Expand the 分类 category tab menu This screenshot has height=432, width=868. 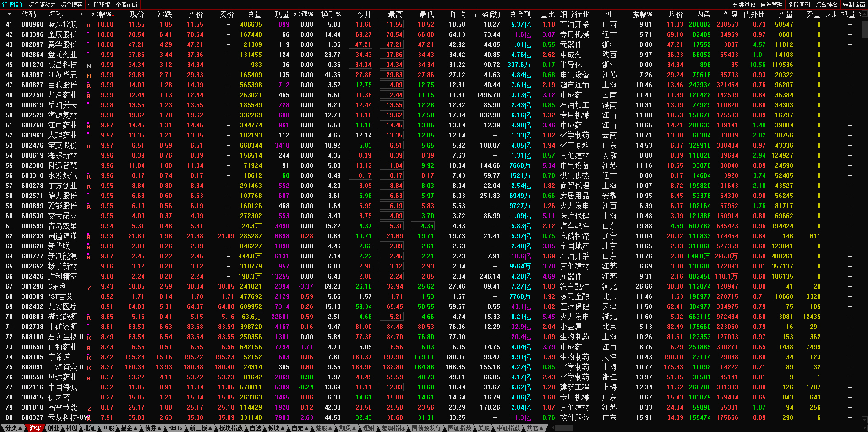(14, 428)
